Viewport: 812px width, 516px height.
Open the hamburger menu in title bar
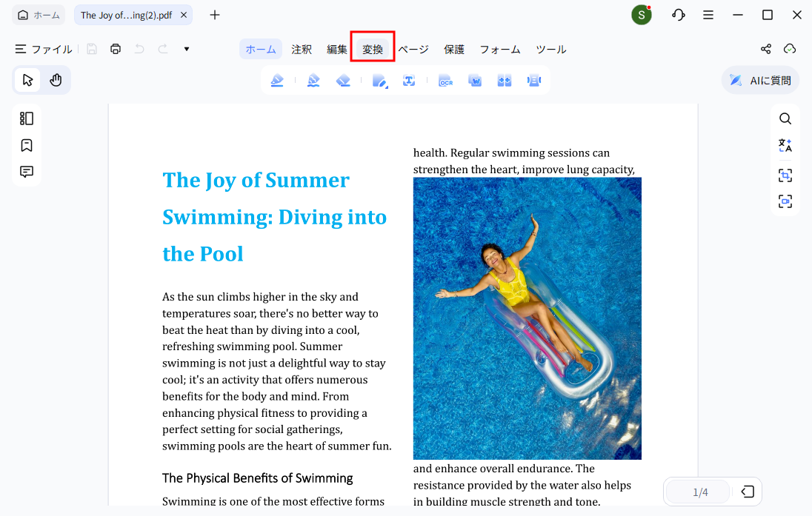tap(708, 15)
